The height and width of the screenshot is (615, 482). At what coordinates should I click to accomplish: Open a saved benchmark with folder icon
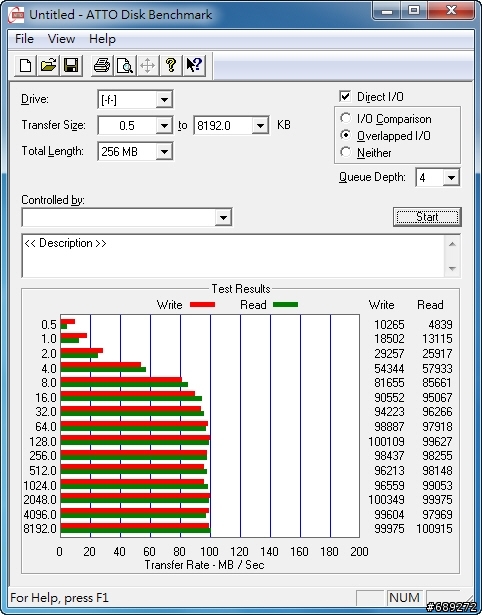48,65
